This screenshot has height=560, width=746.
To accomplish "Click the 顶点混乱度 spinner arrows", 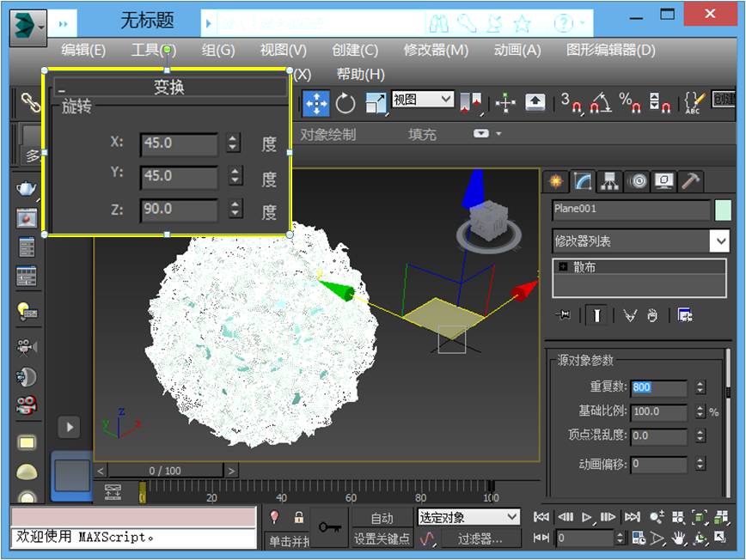I will coord(700,435).
